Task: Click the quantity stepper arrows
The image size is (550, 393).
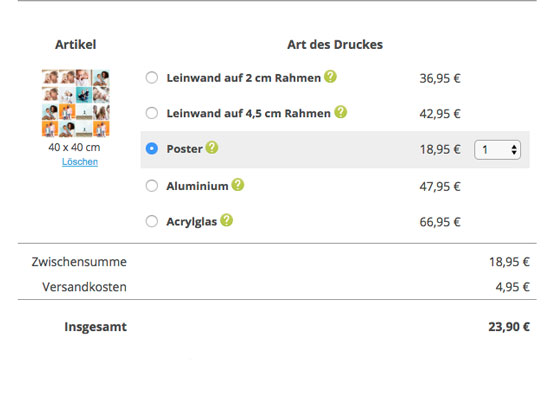Action: point(514,150)
